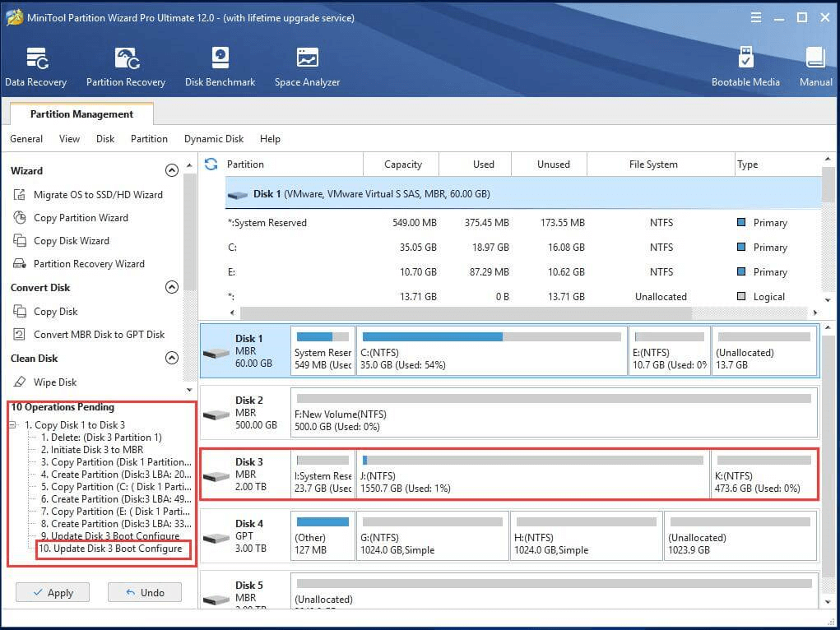
Task: Launch Partition Recovery from toolbar
Action: tap(125, 67)
